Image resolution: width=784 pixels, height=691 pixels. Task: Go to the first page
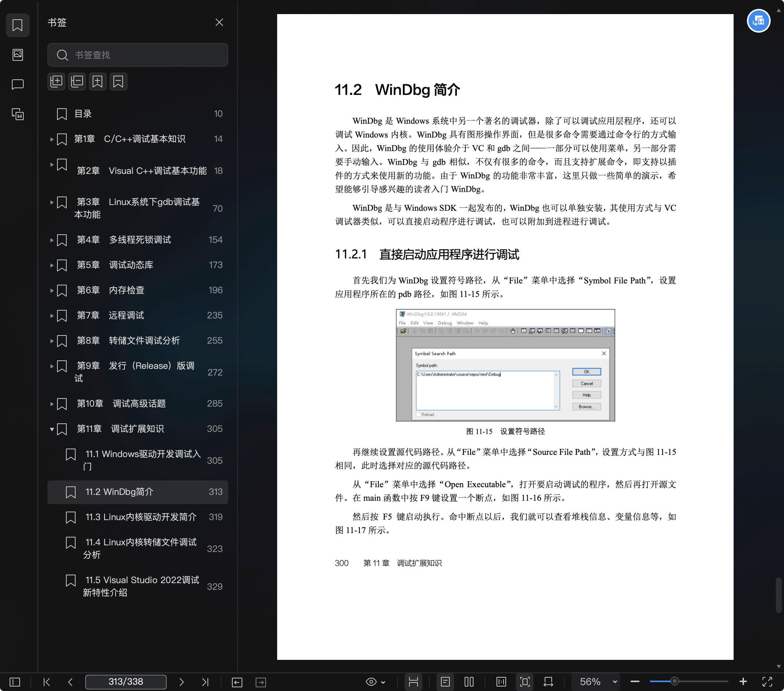pos(47,682)
